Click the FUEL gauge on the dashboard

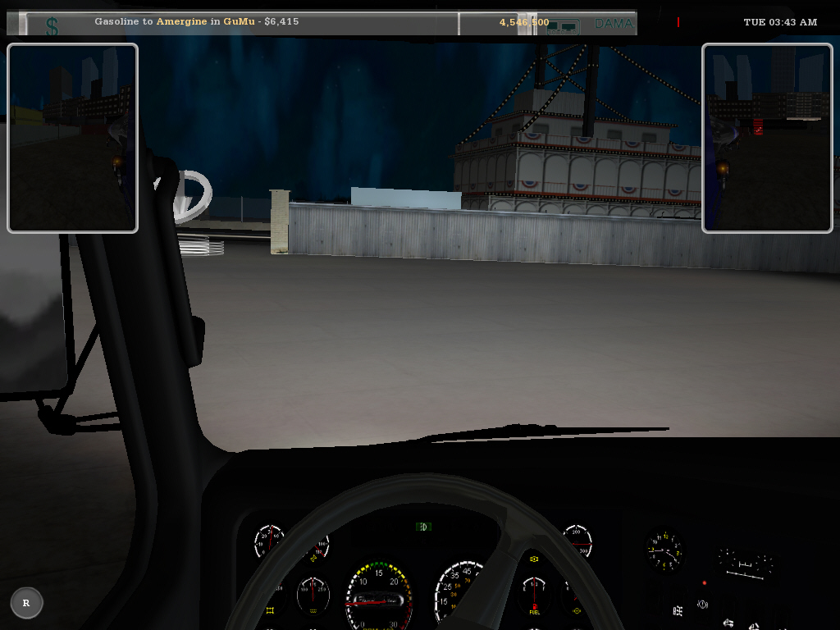coord(534,596)
